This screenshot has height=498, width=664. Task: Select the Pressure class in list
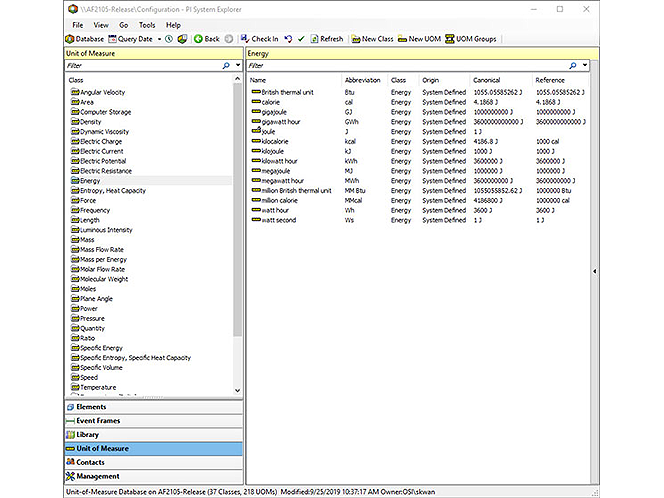pos(92,318)
